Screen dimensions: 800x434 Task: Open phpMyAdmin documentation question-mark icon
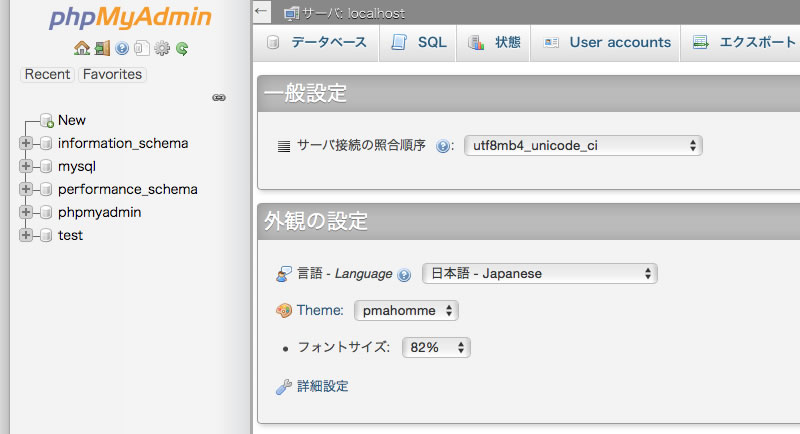click(122, 48)
